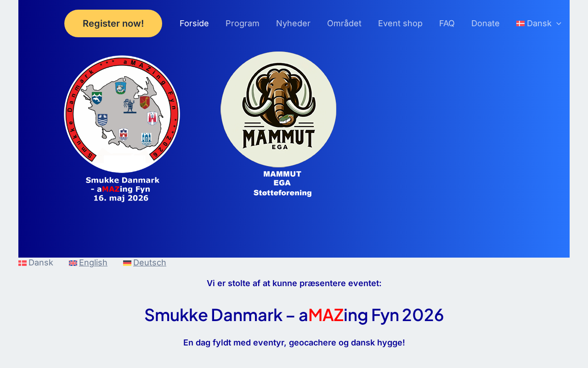Open the Event shop page
Viewport: 588px width, 368px height.
(400, 23)
